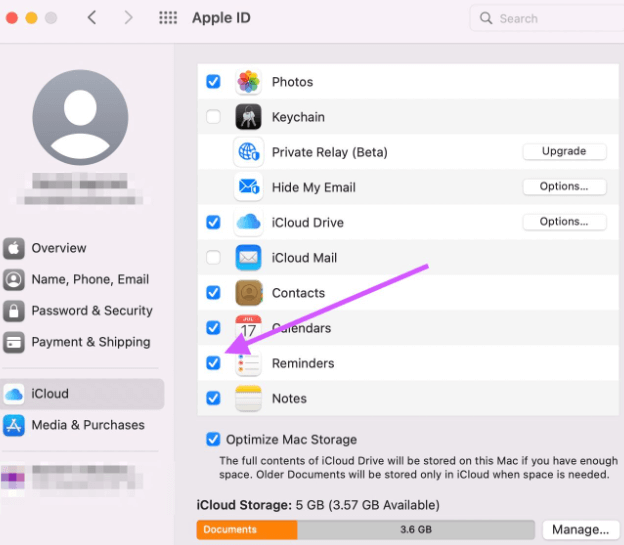Click the Private Relay globe icon
Image resolution: width=624 pixels, height=545 pixels.
click(248, 152)
